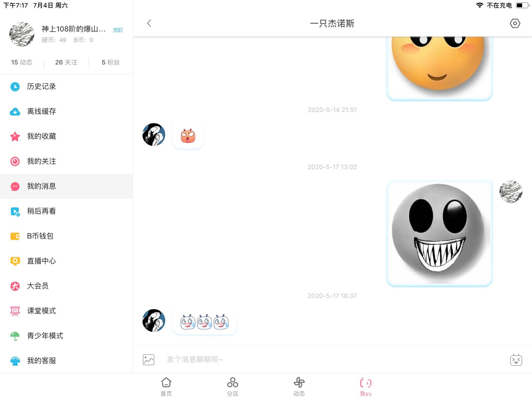The width and height of the screenshot is (532, 399).
Task: Click the following target icon
Action: pyautogui.click(x=15, y=161)
